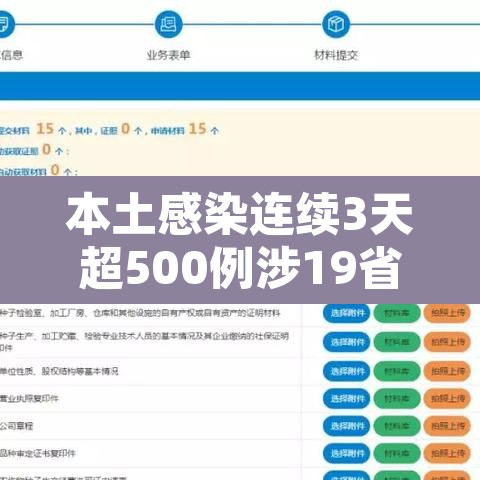Select the 公司章程 row text

click(17, 426)
